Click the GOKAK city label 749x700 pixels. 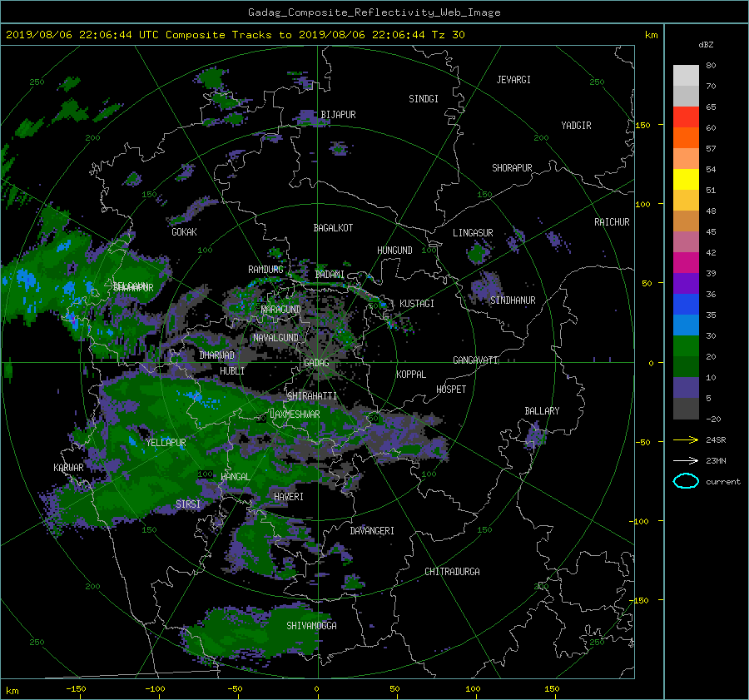[185, 232]
